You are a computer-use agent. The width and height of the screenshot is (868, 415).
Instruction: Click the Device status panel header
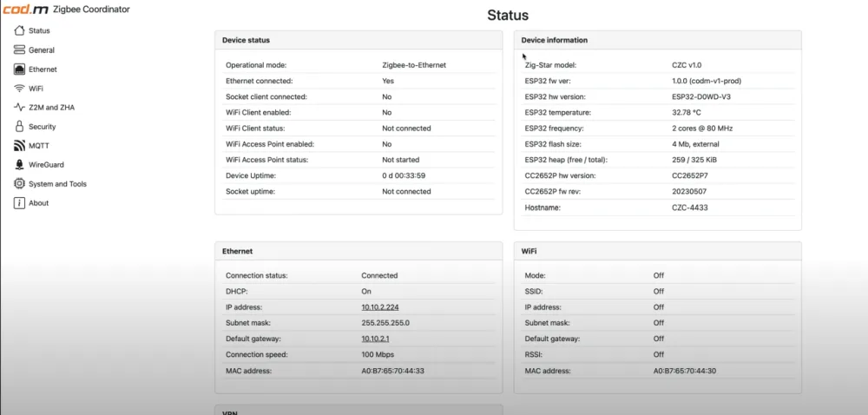point(247,40)
